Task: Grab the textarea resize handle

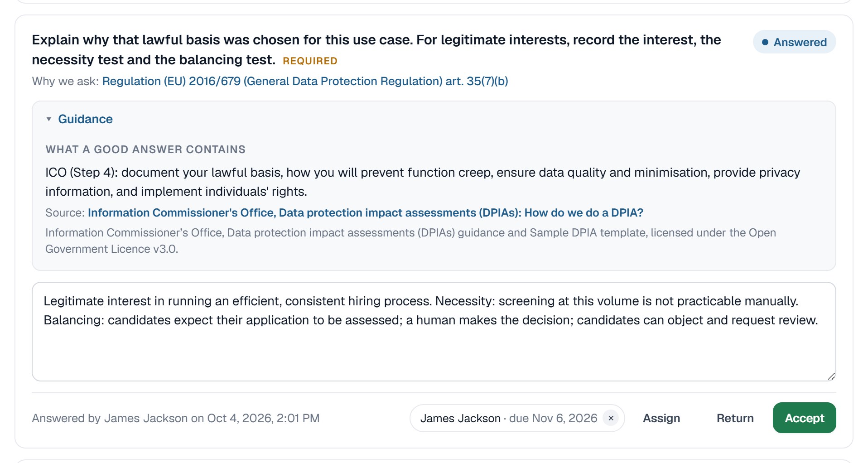Action: (x=831, y=376)
